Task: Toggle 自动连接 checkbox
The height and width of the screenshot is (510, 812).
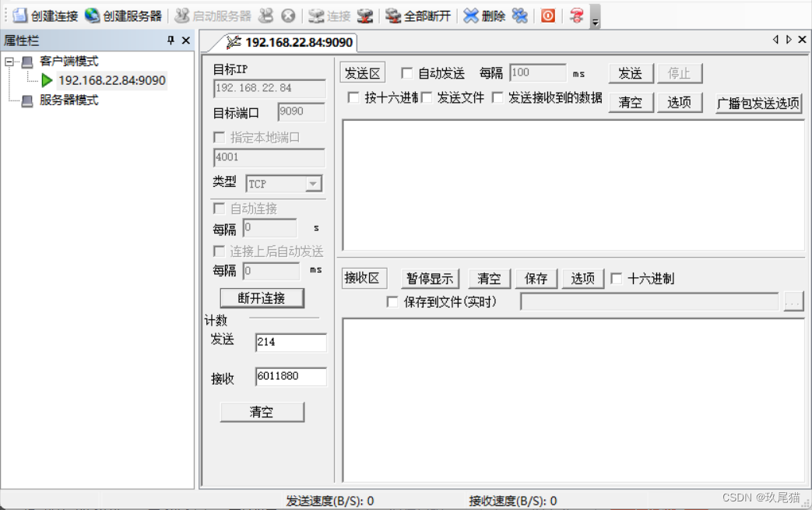Action: [219, 209]
